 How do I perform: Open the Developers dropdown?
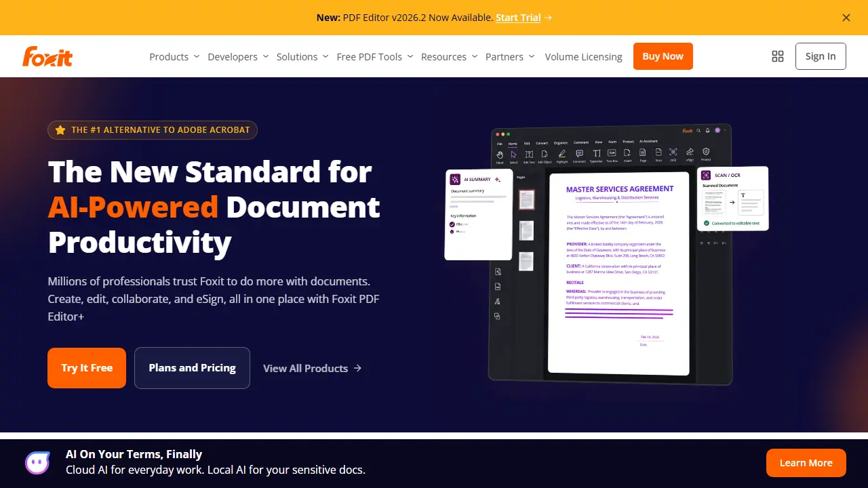click(238, 56)
